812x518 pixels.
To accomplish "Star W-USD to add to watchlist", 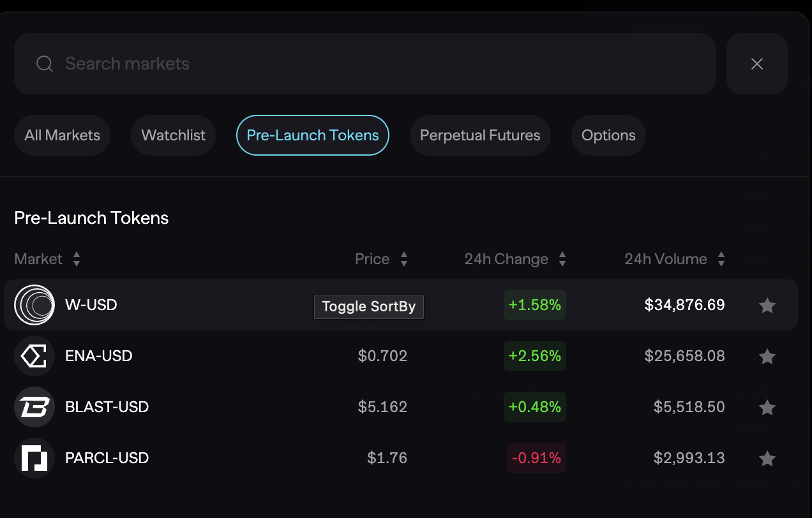I will point(767,306).
